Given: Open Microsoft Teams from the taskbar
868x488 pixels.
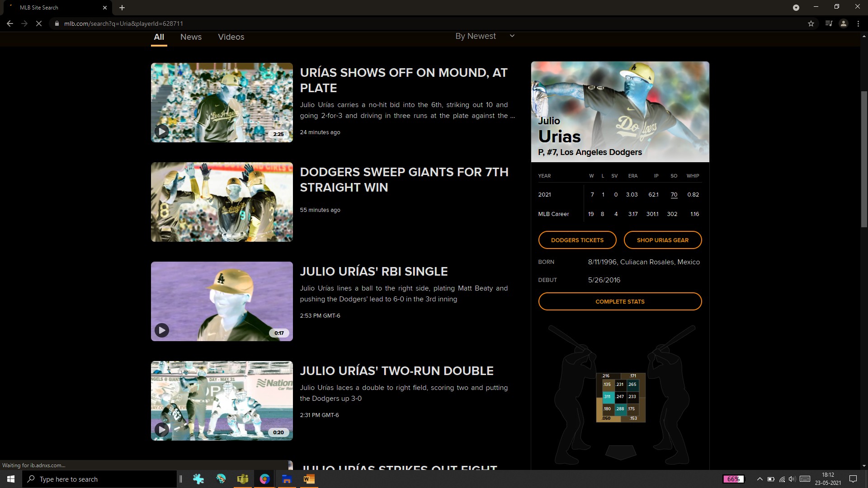Looking at the screenshot, I should [243, 479].
